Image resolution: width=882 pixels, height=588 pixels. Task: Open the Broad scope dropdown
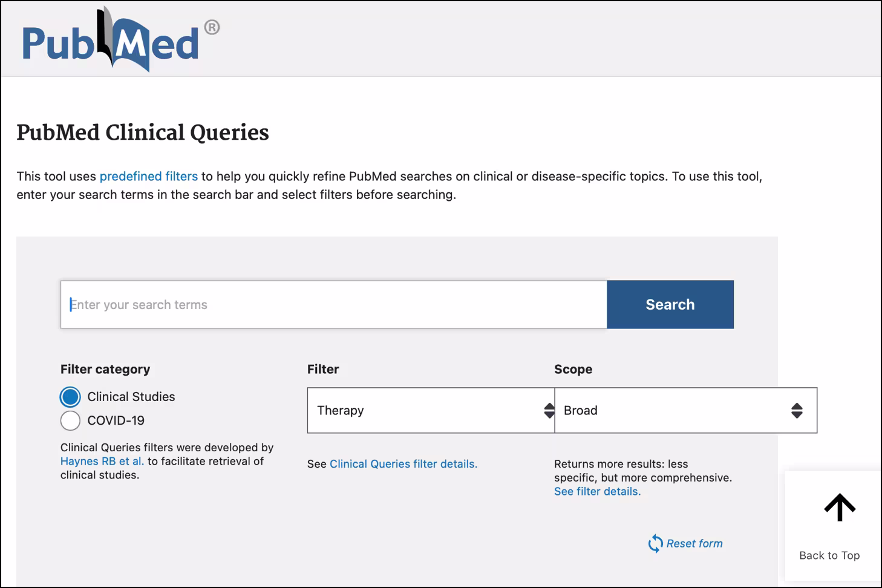[x=686, y=410]
